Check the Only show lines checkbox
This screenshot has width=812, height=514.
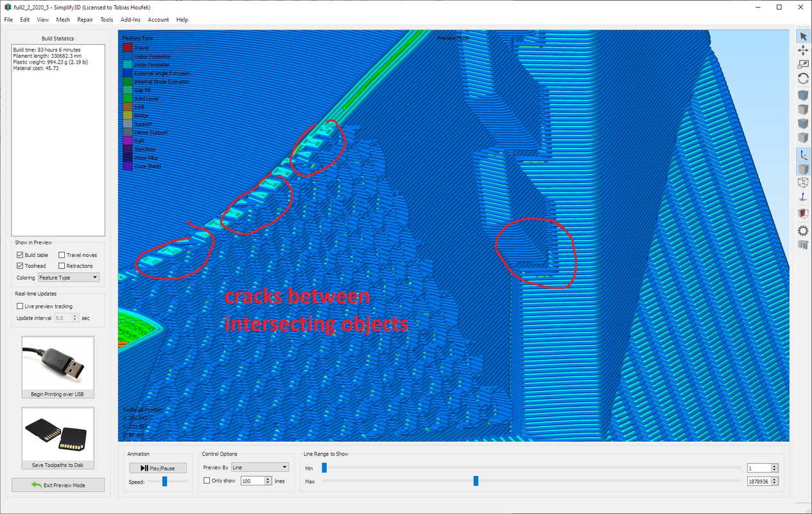[x=207, y=481]
